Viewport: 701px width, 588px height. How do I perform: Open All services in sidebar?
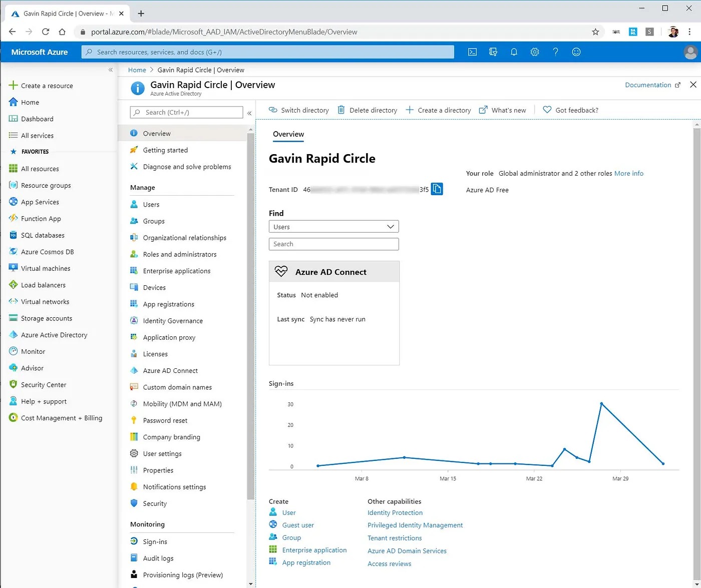pos(31,135)
